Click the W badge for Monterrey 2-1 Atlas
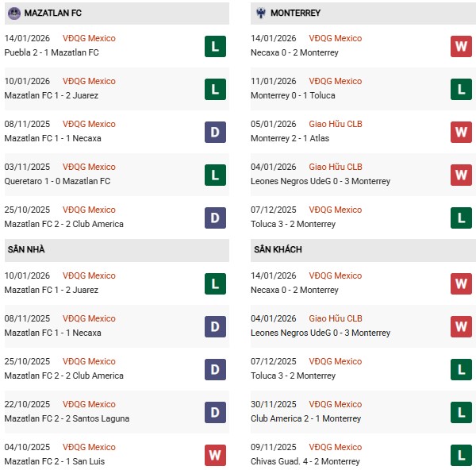Screen dimensions: 476x470 tap(461, 132)
